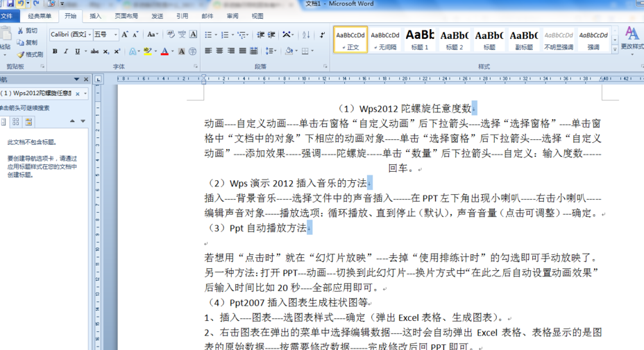Click the 格式刷 Format Painter button

pos(30,55)
